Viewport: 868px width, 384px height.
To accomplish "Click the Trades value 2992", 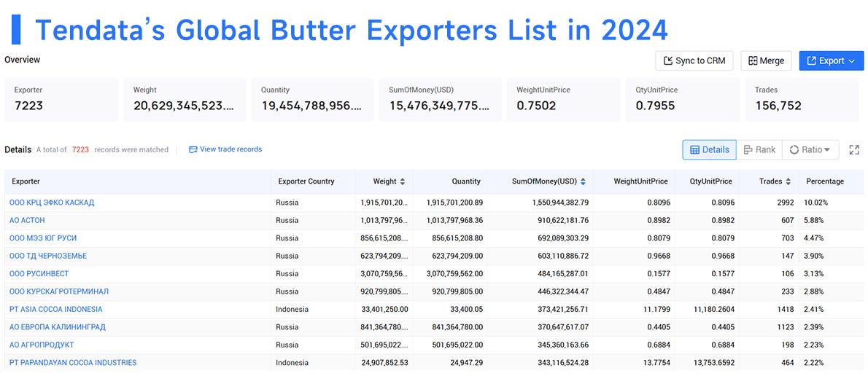I will point(784,203).
